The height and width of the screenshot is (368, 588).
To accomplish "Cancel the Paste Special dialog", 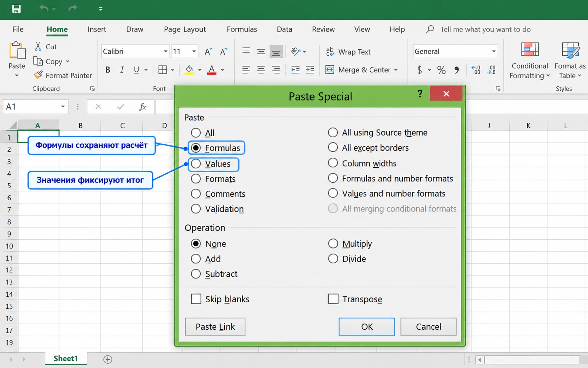I will pyautogui.click(x=428, y=326).
